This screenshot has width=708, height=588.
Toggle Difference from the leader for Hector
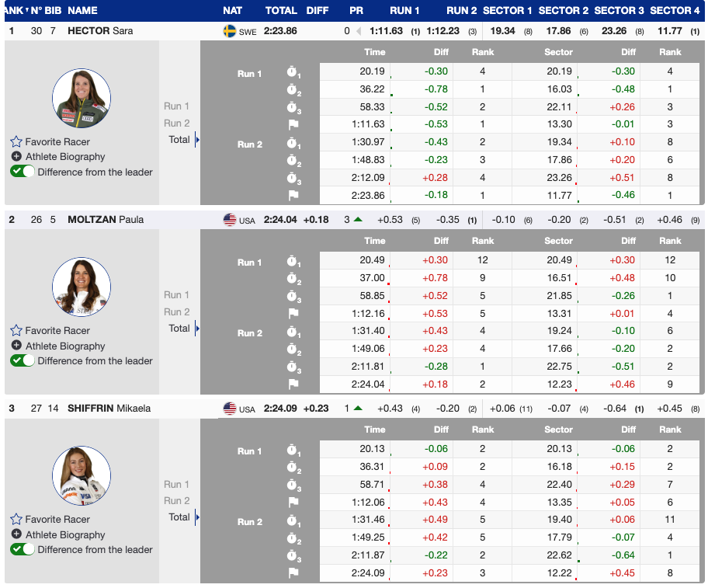click(22, 172)
